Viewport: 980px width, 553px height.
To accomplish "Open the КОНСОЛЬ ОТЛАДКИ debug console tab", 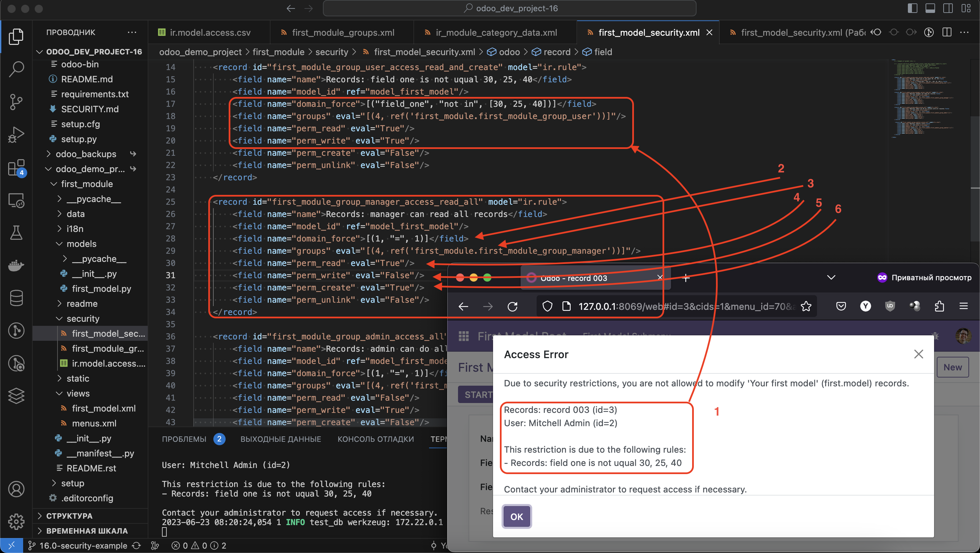I will pyautogui.click(x=375, y=439).
